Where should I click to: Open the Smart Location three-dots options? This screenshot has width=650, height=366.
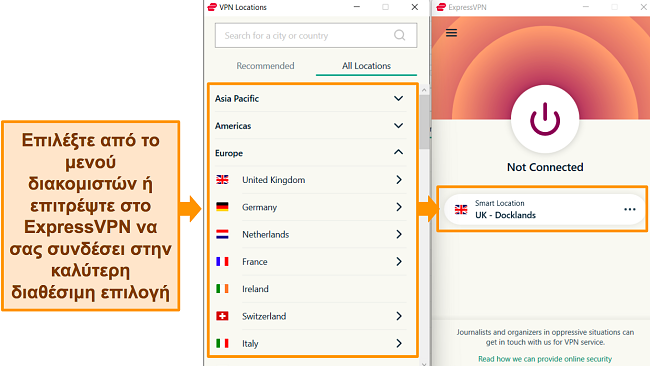pos(630,209)
